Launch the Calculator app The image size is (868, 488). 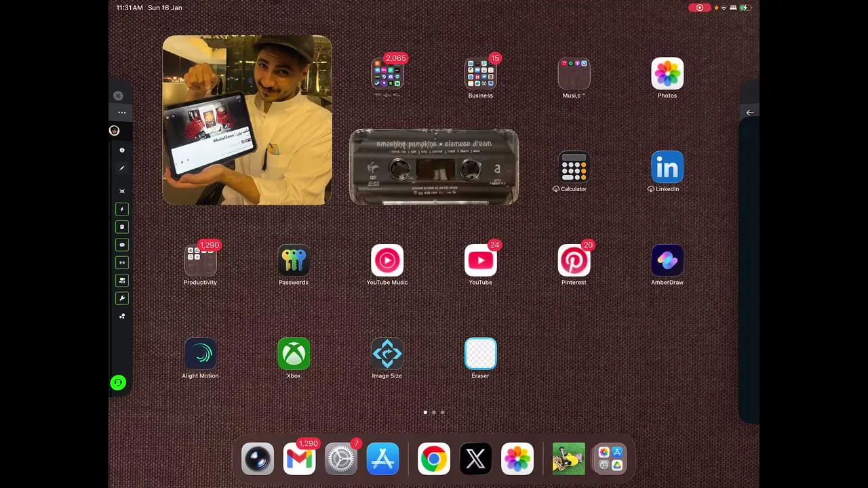[574, 167]
